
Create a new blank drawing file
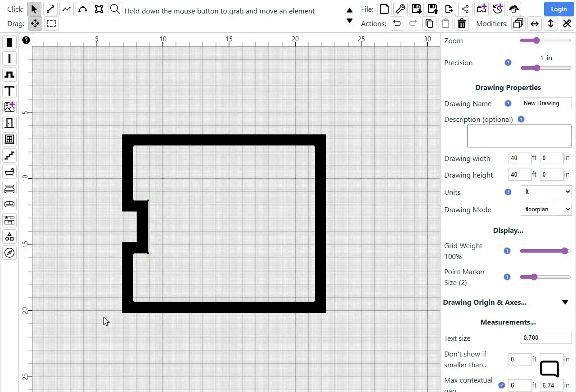click(384, 9)
